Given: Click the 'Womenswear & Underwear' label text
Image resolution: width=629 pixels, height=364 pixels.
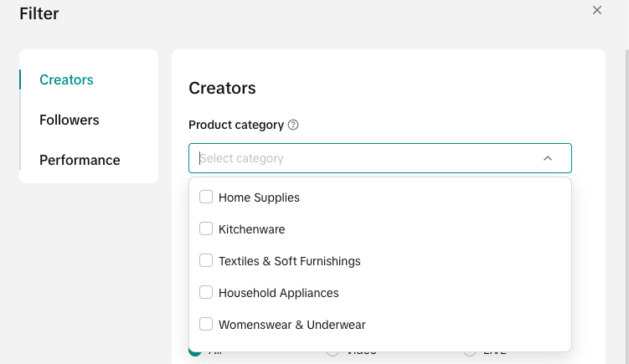Looking at the screenshot, I should point(291,325).
